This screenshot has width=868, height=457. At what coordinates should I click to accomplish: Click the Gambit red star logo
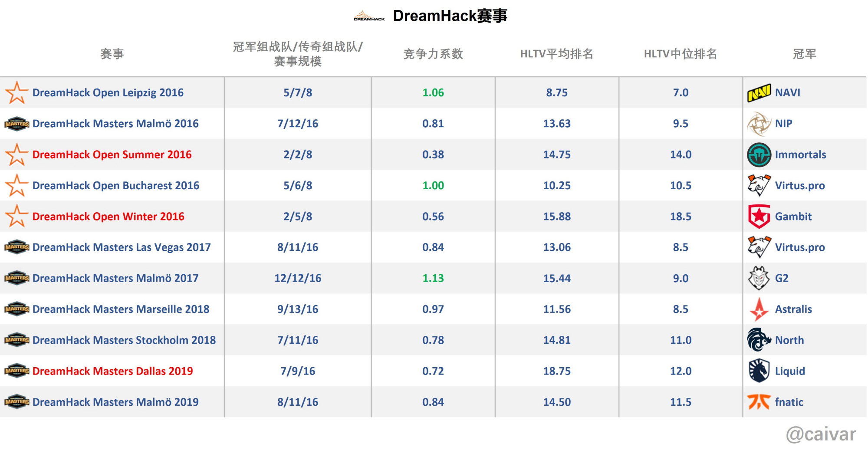pyautogui.click(x=759, y=217)
